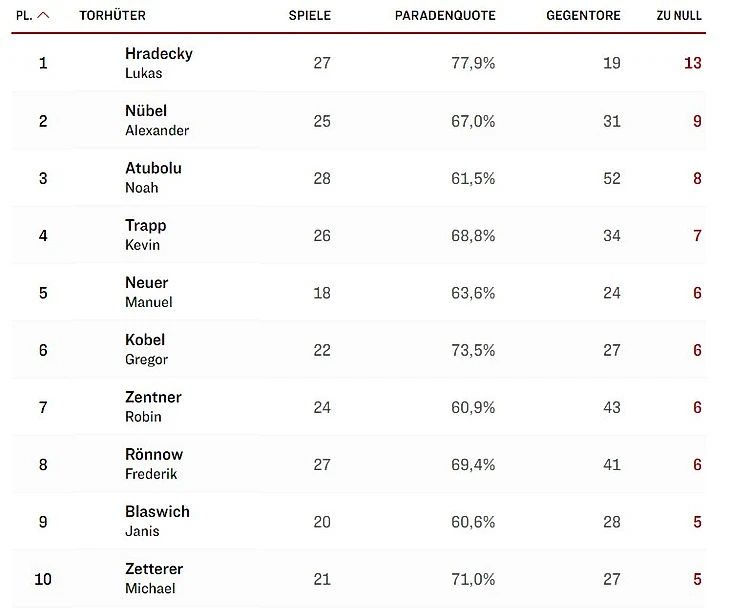Click Zentner Robin name
Image resolution: width=730 pixels, height=615 pixels.
tap(153, 407)
